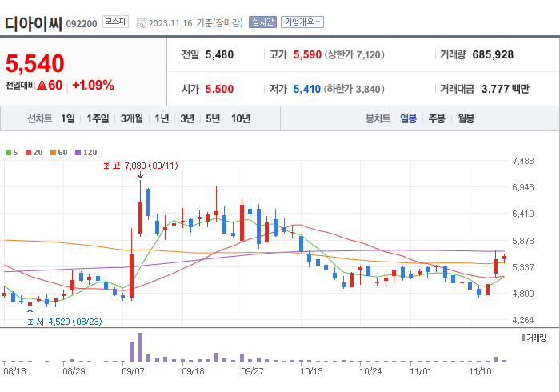Select the 3개월 line chart tab

pyautogui.click(x=132, y=118)
